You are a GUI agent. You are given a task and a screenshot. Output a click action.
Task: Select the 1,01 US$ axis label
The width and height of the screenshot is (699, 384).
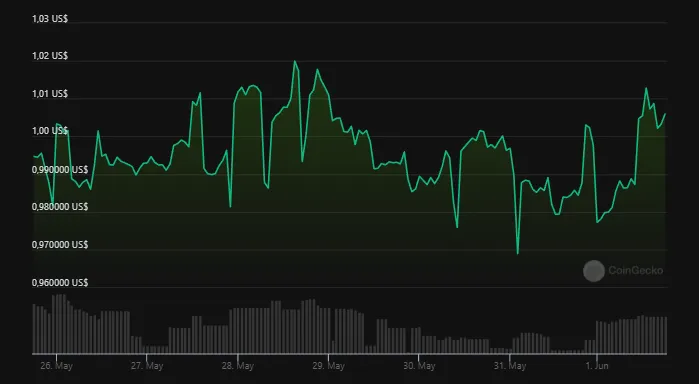(50, 94)
